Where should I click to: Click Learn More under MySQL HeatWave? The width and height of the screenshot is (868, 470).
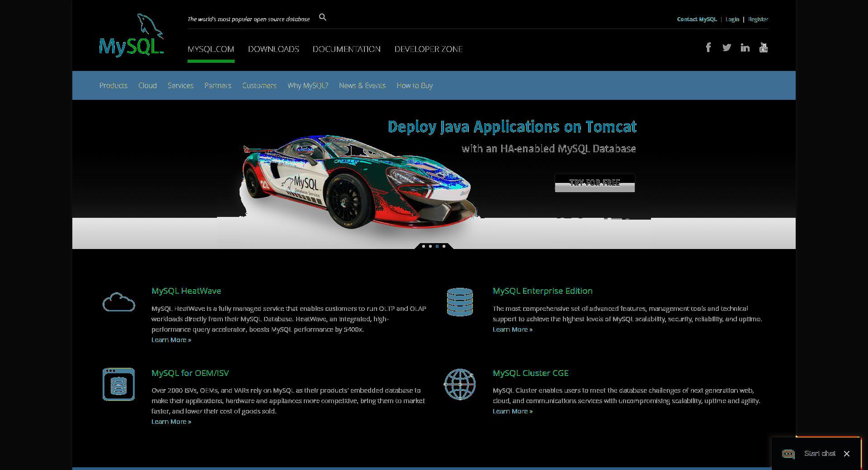pos(171,340)
